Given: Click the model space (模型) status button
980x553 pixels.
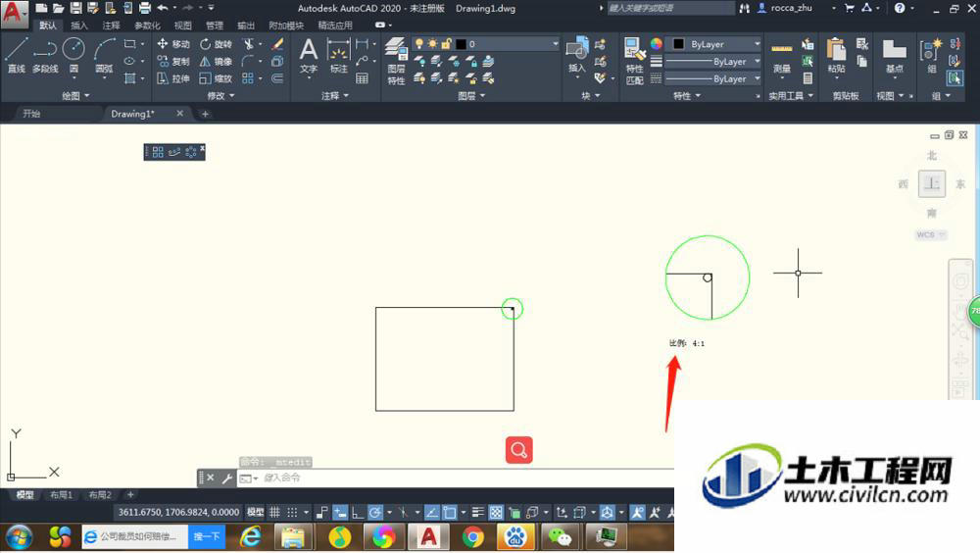Looking at the screenshot, I should click(x=255, y=513).
